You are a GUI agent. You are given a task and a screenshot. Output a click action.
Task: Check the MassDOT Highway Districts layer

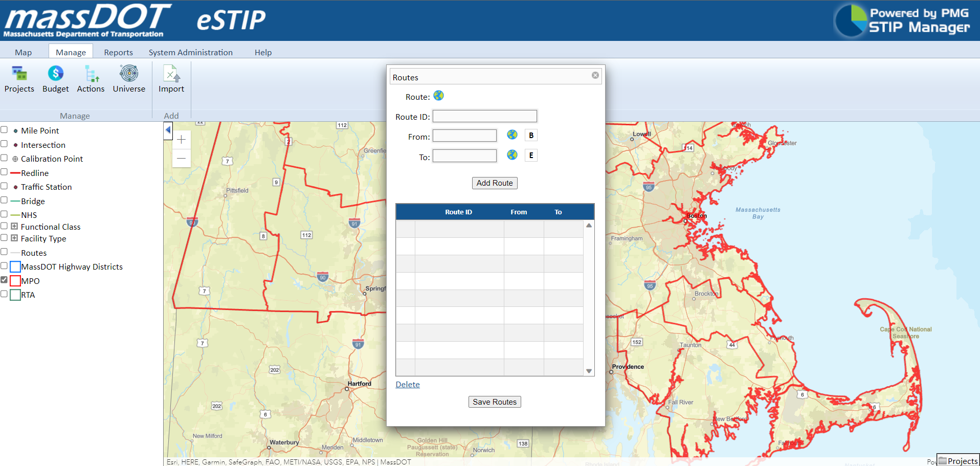pyautogui.click(x=4, y=265)
